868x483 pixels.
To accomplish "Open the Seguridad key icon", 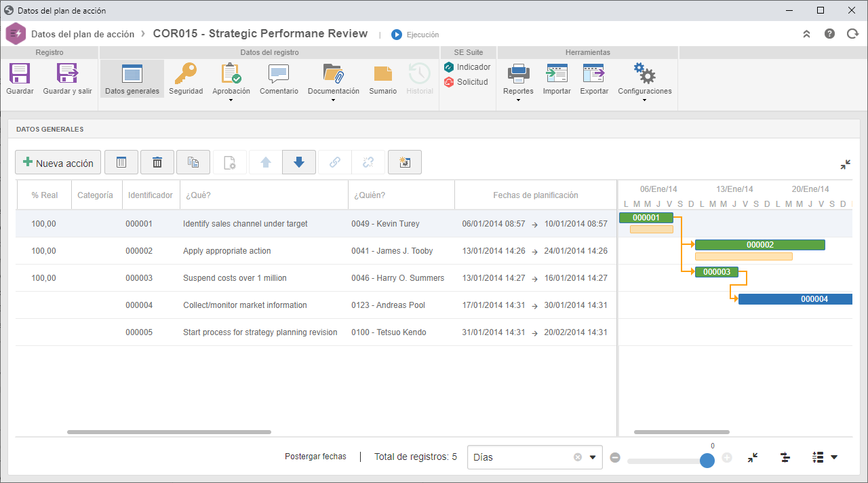I will pos(186,73).
